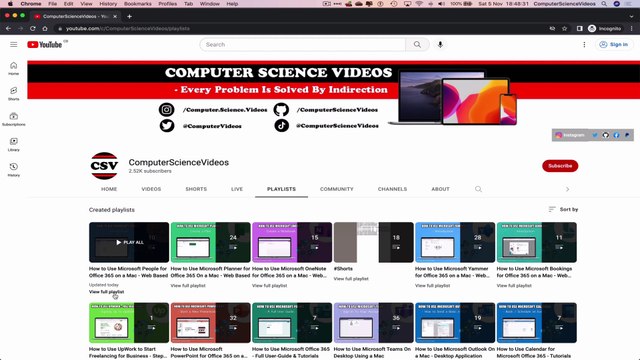Viewport: 640px width, 360px height.
Task: View full playlist under Microsoft Planner
Action: click(x=188, y=286)
